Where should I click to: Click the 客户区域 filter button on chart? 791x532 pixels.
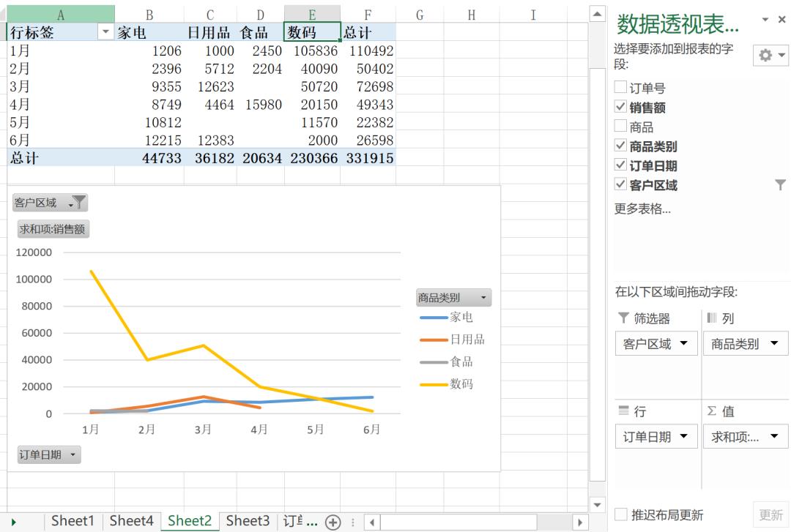click(x=50, y=203)
